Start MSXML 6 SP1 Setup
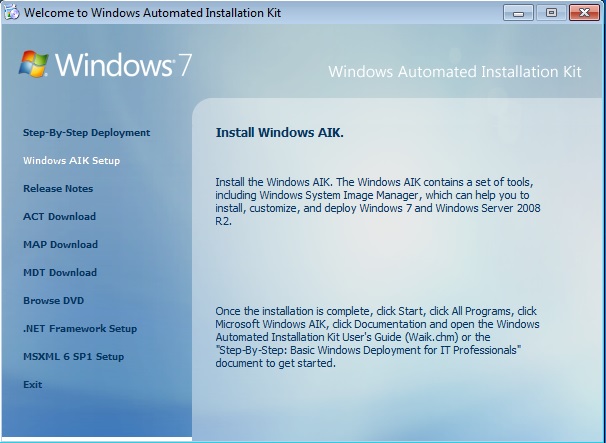The height and width of the screenshot is (443, 606). point(73,357)
